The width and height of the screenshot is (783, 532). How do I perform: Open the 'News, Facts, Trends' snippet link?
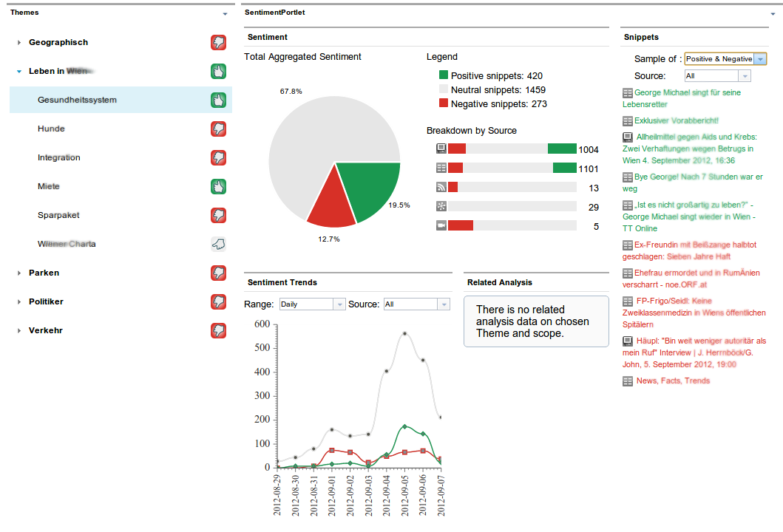point(673,381)
